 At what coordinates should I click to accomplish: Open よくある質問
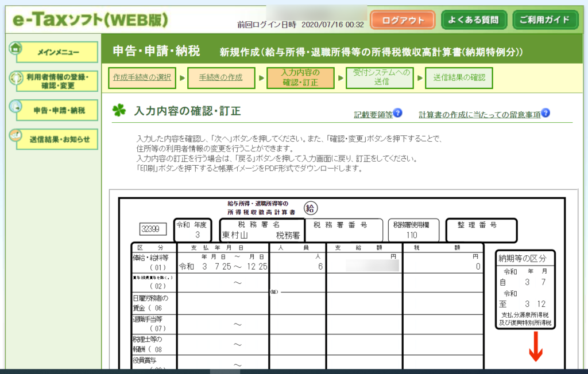pos(474,20)
